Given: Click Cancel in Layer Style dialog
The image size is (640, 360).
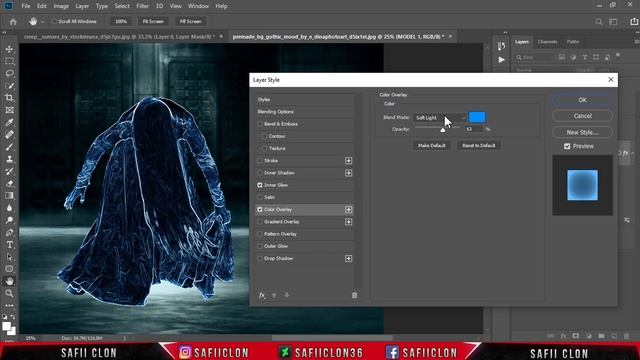Looking at the screenshot, I should 582,116.
